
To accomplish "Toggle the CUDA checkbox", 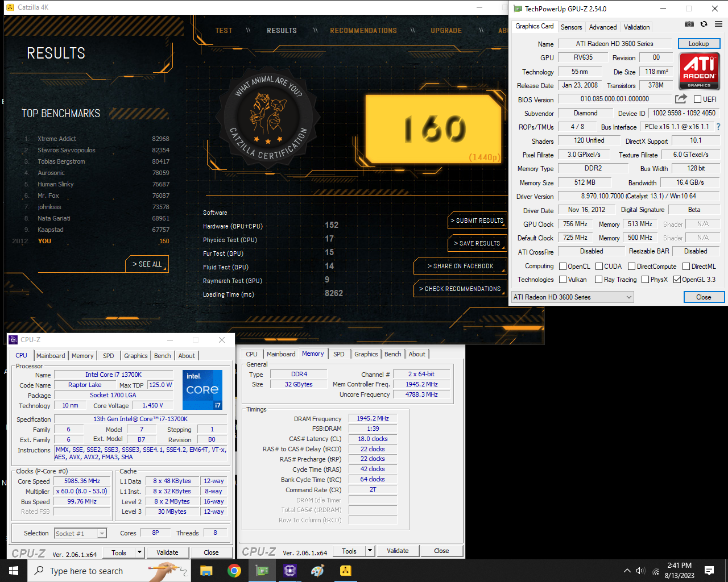I will coord(599,267).
